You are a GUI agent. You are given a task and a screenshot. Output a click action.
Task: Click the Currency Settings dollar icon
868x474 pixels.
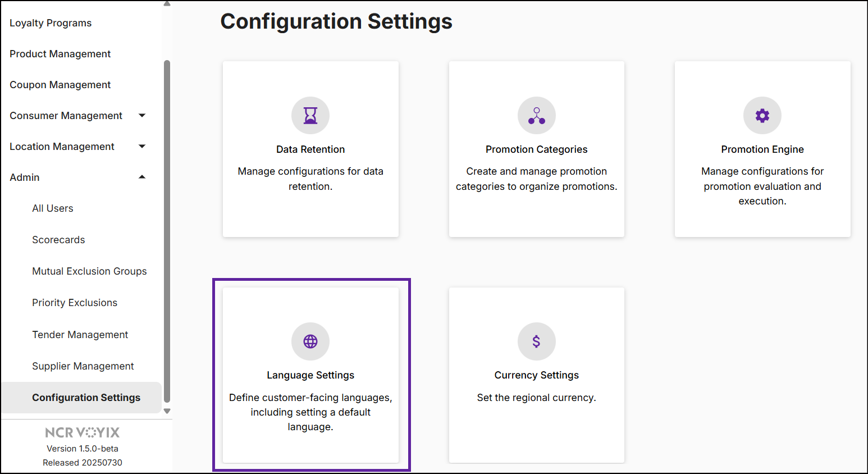coord(537,341)
